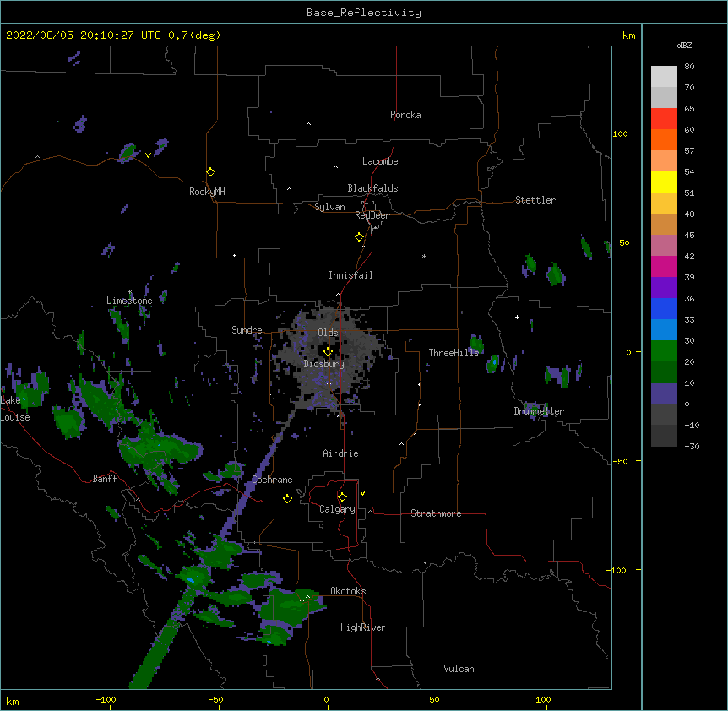Click the Olds city label

tap(328, 333)
